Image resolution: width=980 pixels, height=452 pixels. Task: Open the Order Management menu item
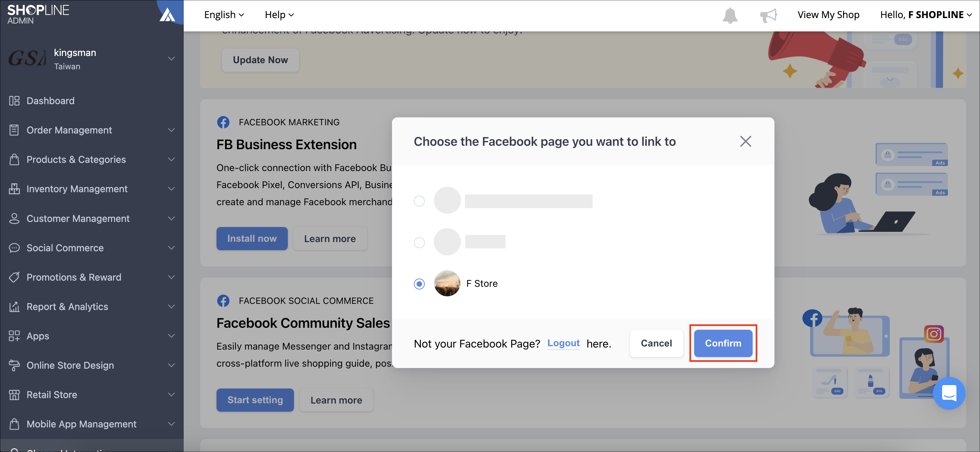(x=92, y=130)
